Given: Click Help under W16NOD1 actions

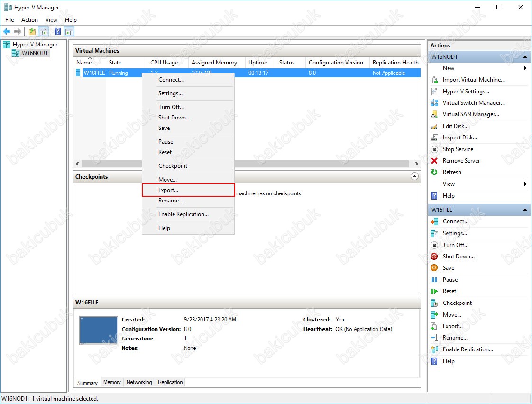Looking at the screenshot, I should (x=449, y=196).
